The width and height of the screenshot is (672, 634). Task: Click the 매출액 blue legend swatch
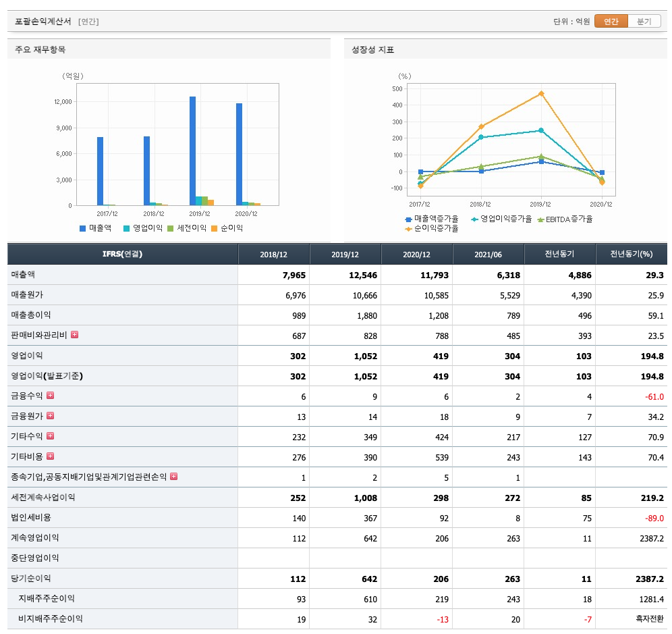(x=83, y=229)
